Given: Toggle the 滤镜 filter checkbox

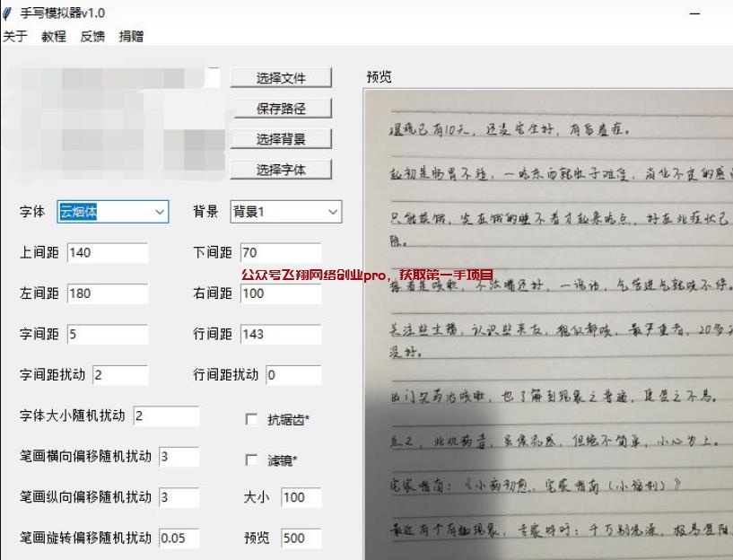Looking at the screenshot, I should (x=252, y=460).
